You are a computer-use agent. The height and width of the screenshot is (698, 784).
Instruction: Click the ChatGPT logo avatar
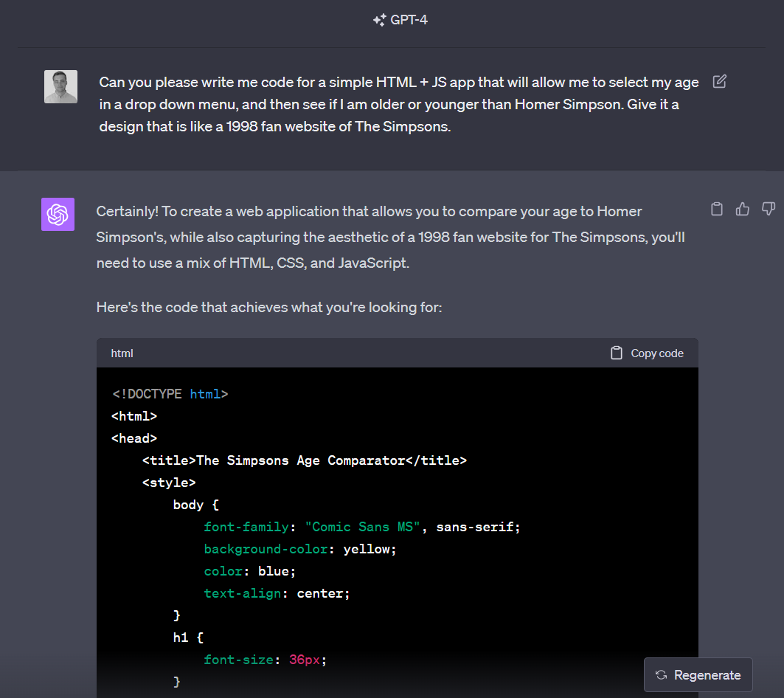pos(58,214)
